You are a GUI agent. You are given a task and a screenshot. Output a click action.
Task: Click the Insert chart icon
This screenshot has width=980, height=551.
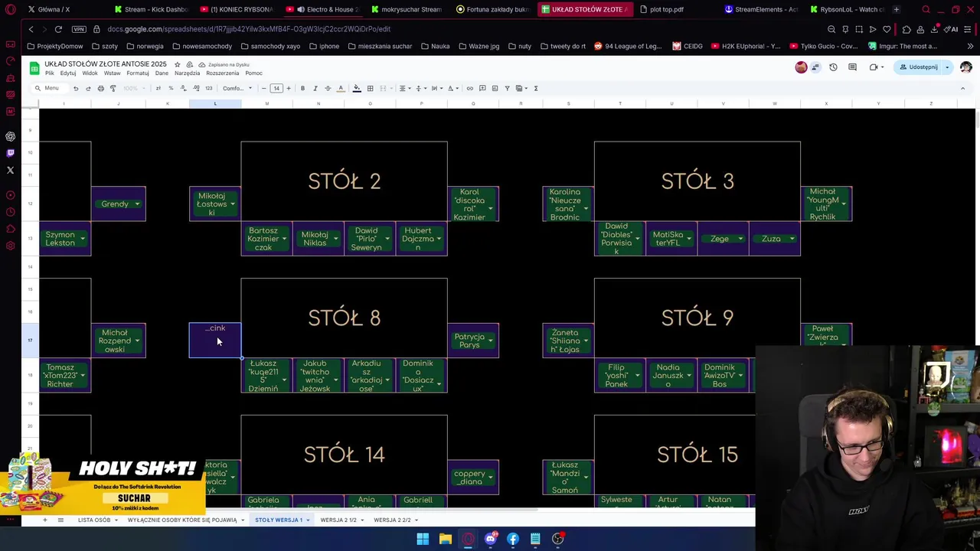(x=495, y=88)
